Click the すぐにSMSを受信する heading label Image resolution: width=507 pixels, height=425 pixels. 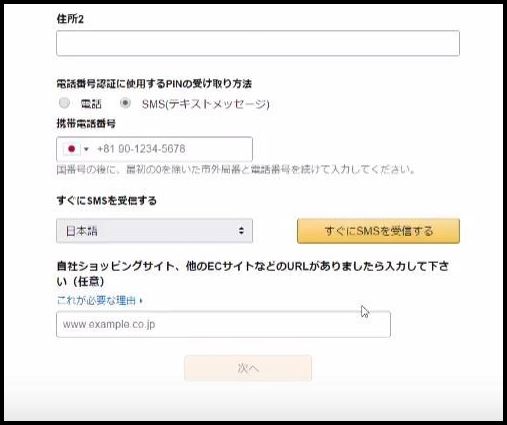(x=107, y=201)
